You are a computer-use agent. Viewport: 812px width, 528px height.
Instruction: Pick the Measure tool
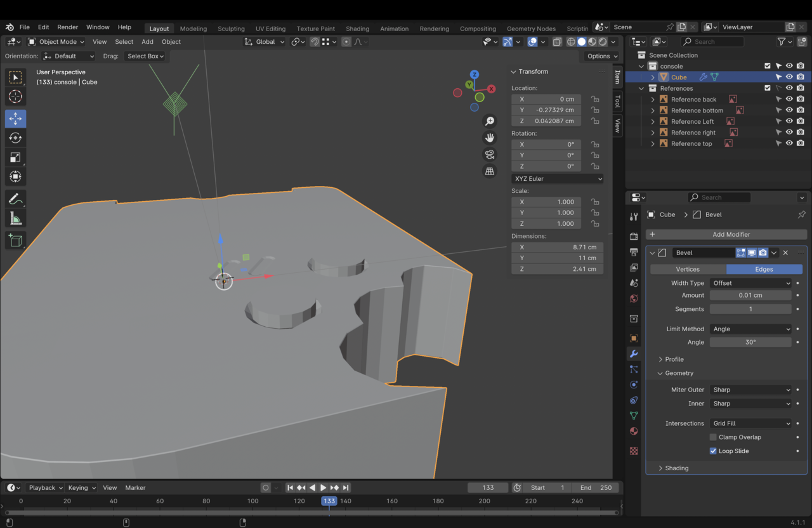(x=16, y=219)
